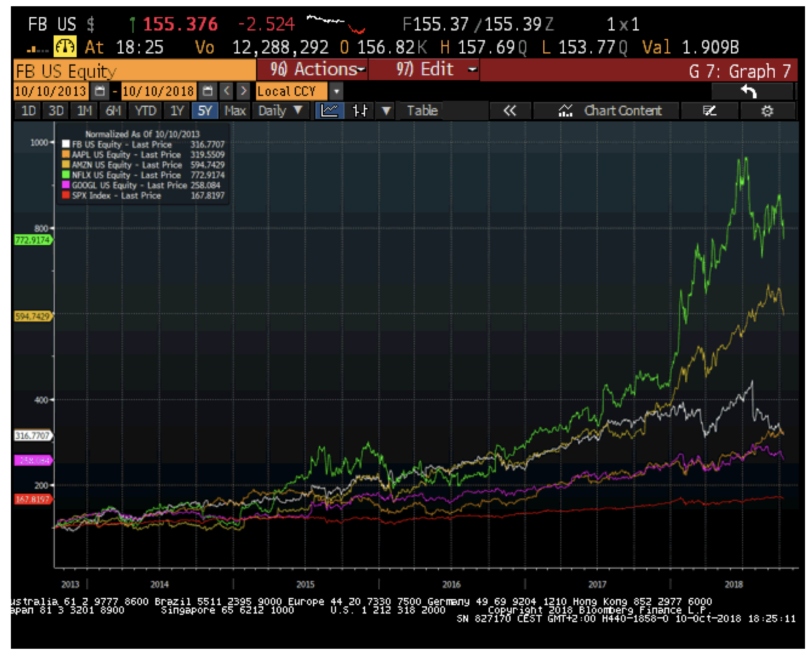The image size is (812, 655).
Task: Go to next date range arrow
Action: (x=243, y=91)
